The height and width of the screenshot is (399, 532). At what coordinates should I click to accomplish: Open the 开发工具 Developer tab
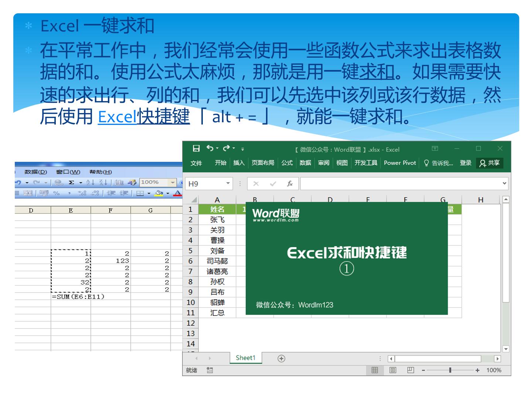tap(366, 163)
